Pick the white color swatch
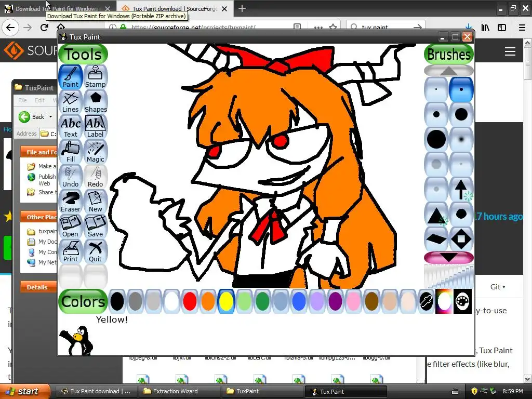This screenshot has width=532, height=399. click(171, 301)
